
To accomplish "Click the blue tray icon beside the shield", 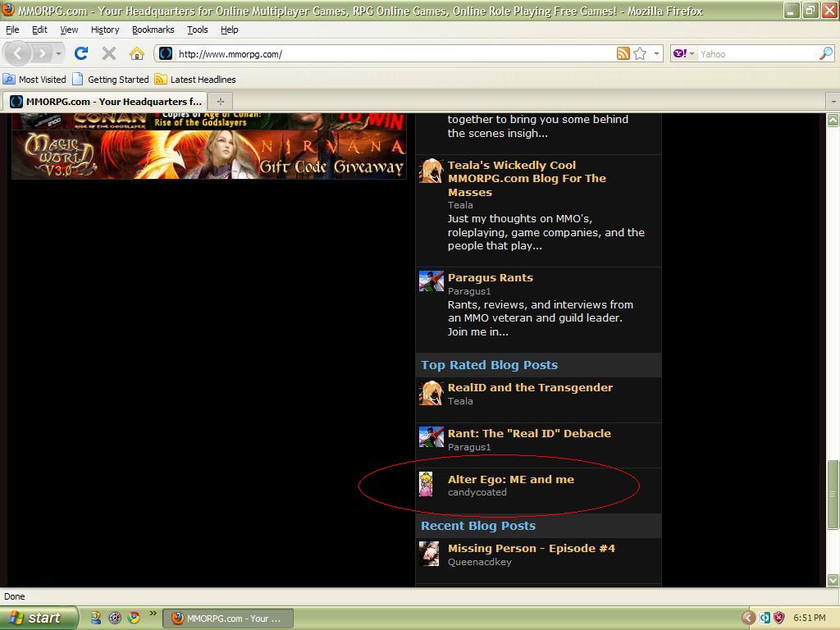I will 765,618.
